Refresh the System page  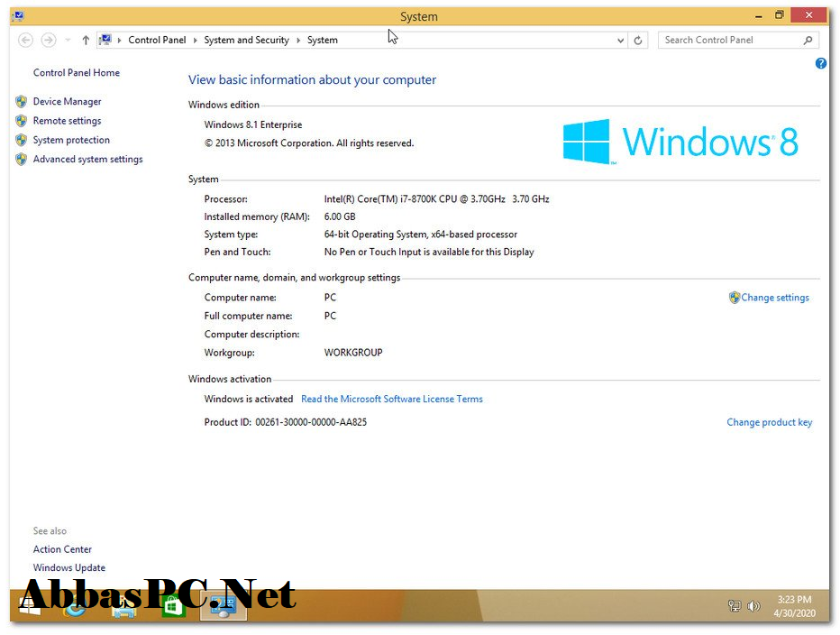point(638,41)
